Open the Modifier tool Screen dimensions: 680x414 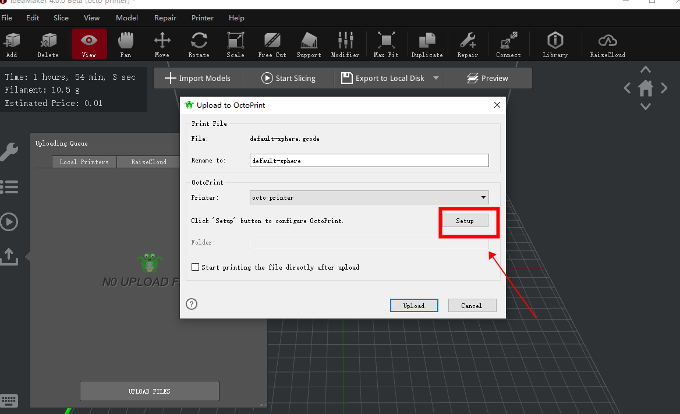pyautogui.click(x=345, y=45)
